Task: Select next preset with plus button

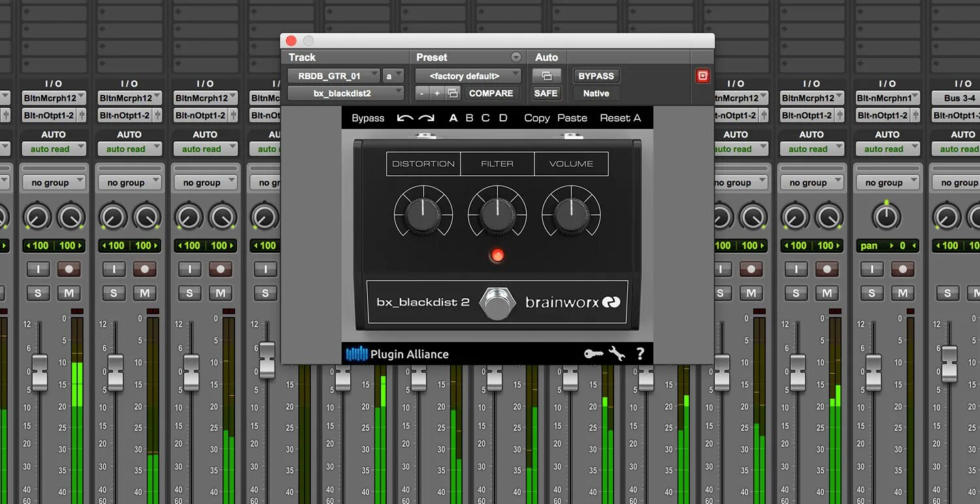Action: [437, 93]
